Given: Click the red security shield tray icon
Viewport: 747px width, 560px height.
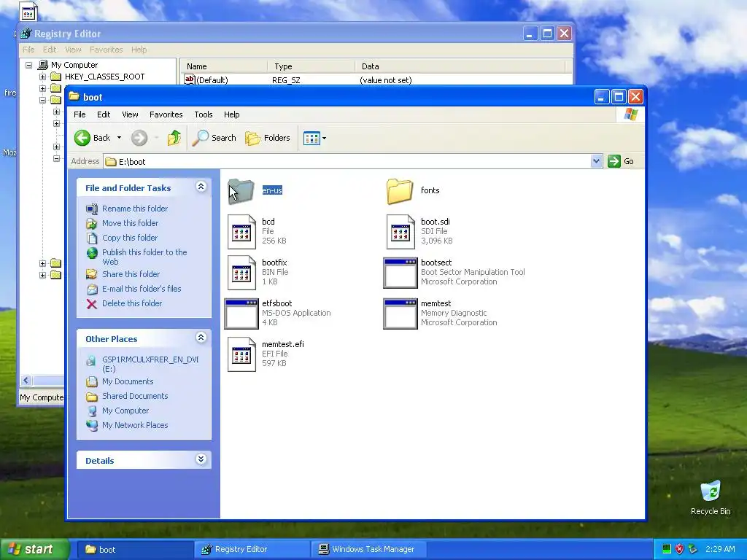Looking at the screenshot, I should click(679, 549).
